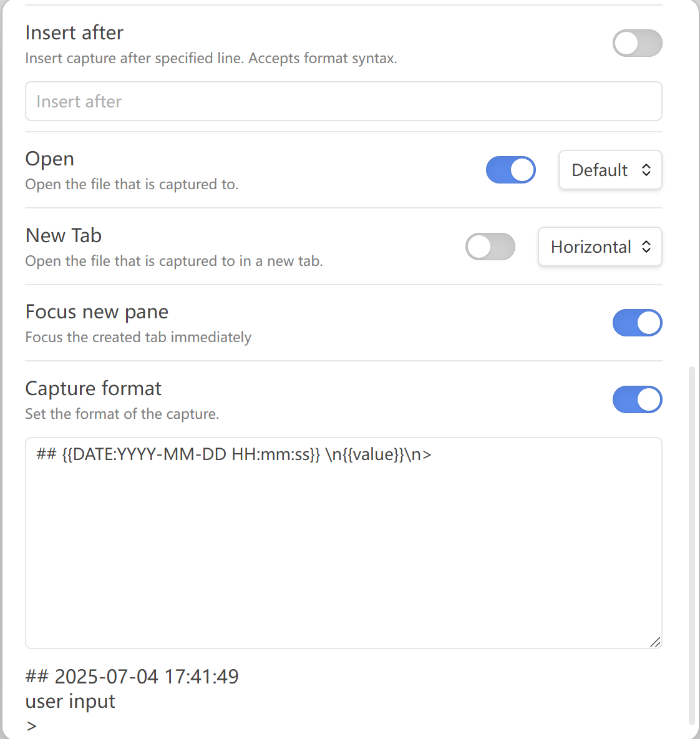This screenshot has width=700, height=739.
Task: Click the "Insert after" setting heading
Action: (x=74, y=32)
